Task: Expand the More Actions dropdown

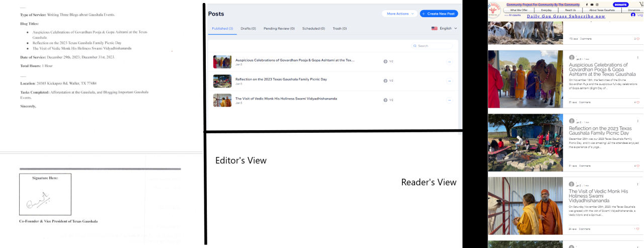Action: [399, 14]
